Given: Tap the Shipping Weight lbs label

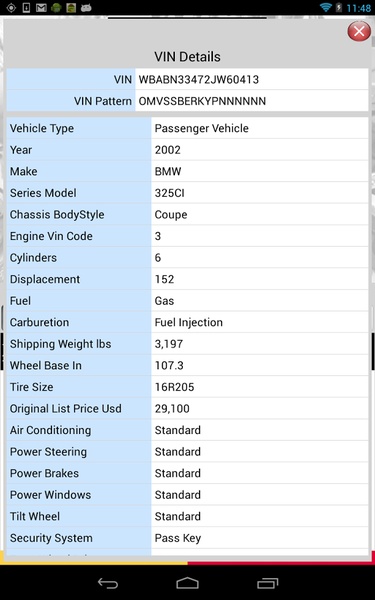Looking at the screenshot, I should (60, 344).
